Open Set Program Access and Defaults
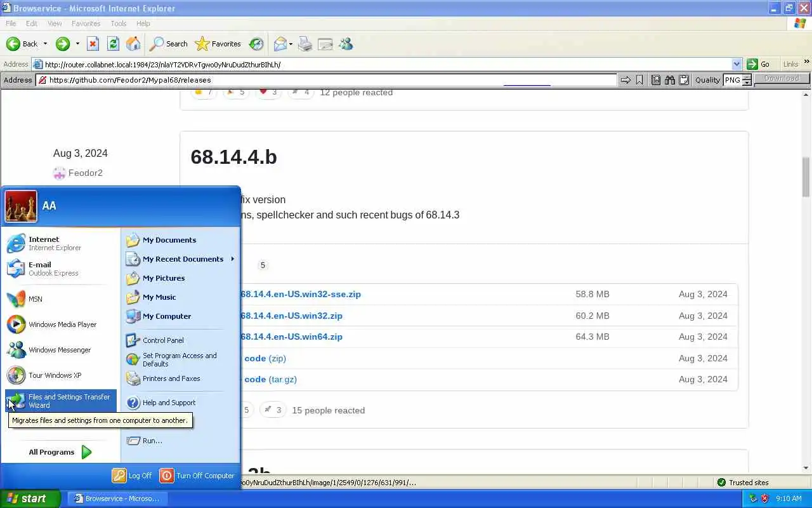Image resolution: width=812 pixels, height=508 pixels. (180, 359)
